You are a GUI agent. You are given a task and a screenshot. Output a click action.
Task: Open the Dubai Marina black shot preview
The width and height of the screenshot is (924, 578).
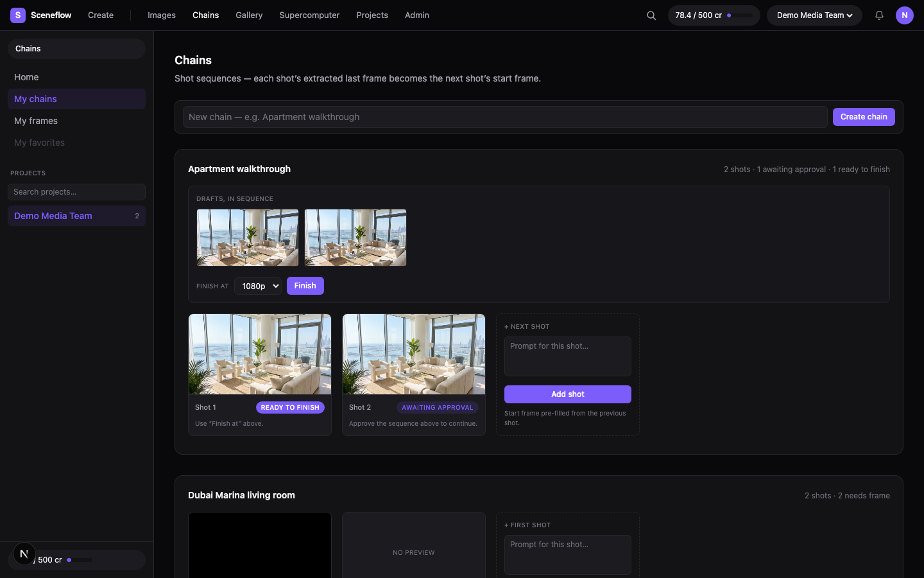260,545
